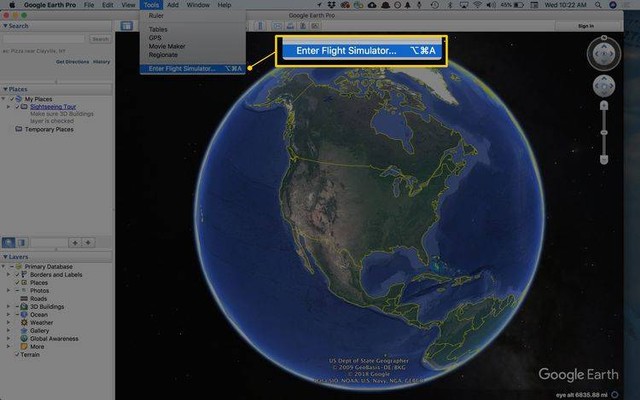Click the Move joystick below the compass
The width and height of the screenshot is (640, 400).
point(604,86)
